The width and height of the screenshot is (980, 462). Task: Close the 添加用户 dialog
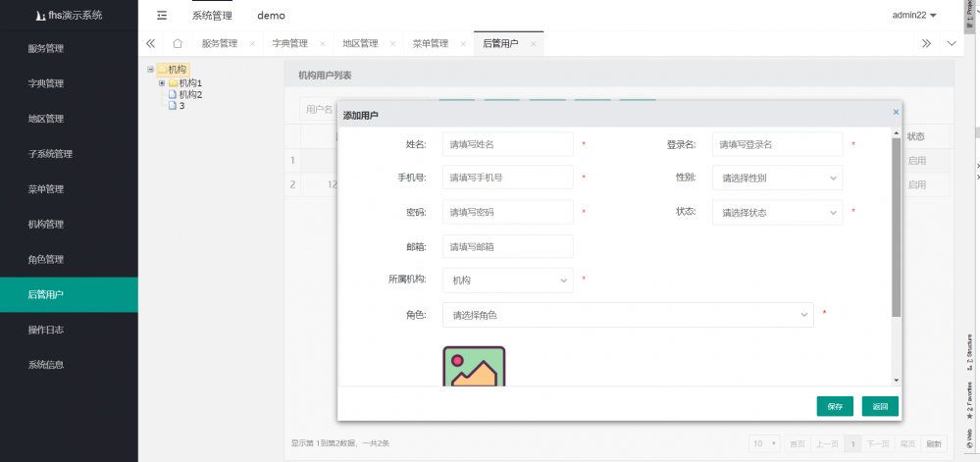pyautogui.click(x=896, y=112)
